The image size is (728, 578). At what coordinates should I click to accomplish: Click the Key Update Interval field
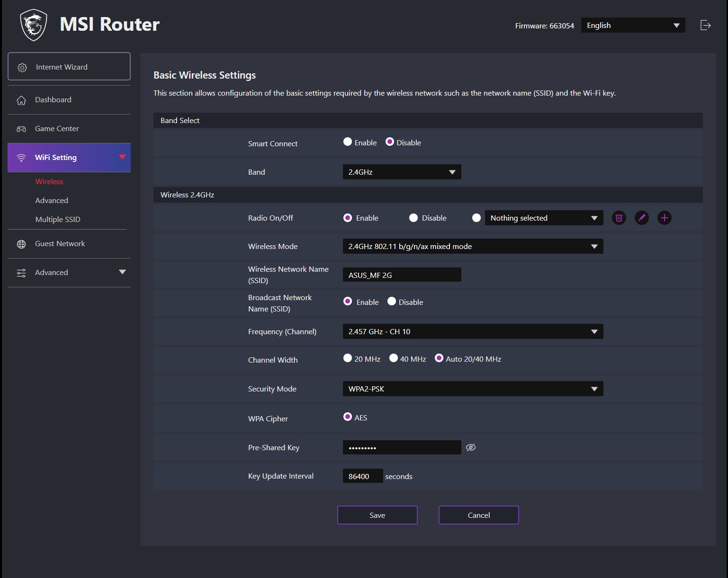pos(363,476)
